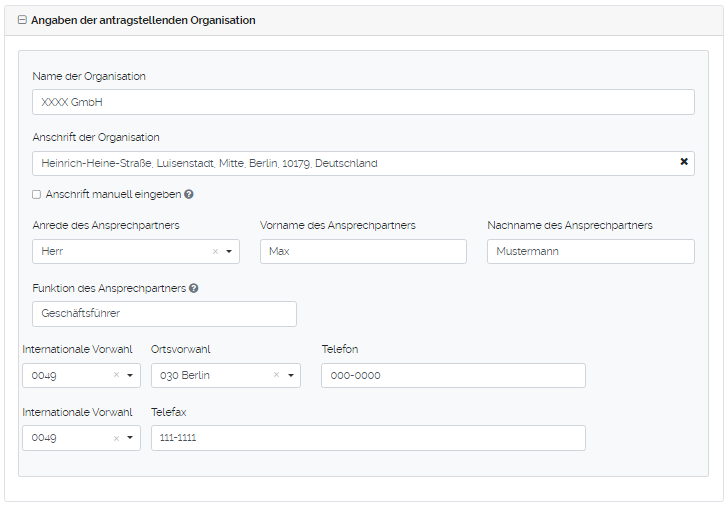
Task: Enable the Anschrift manuell eingeben checkbox
Action: tap(37, 195)
